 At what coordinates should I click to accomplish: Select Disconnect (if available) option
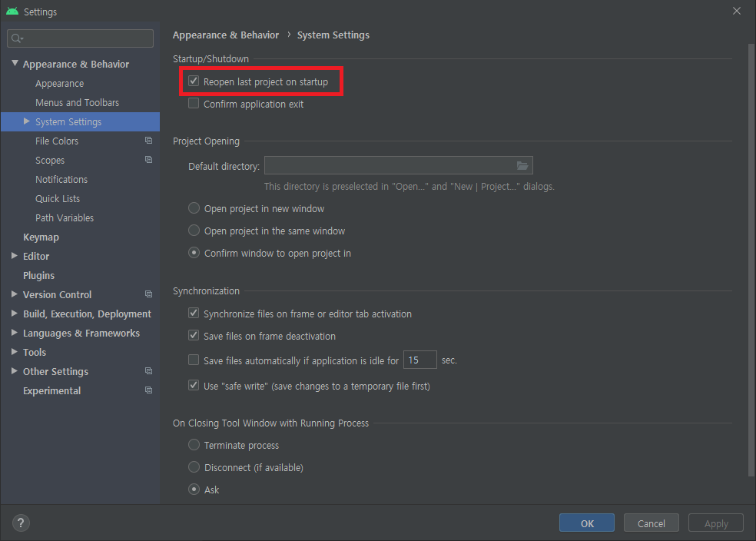(x=194, y=466)
